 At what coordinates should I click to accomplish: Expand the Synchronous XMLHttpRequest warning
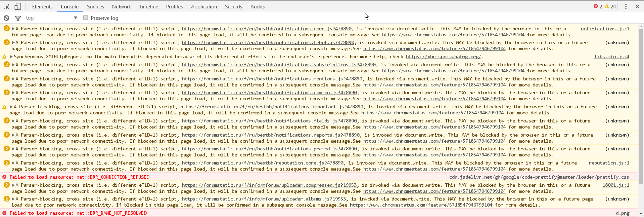(11, 57)
